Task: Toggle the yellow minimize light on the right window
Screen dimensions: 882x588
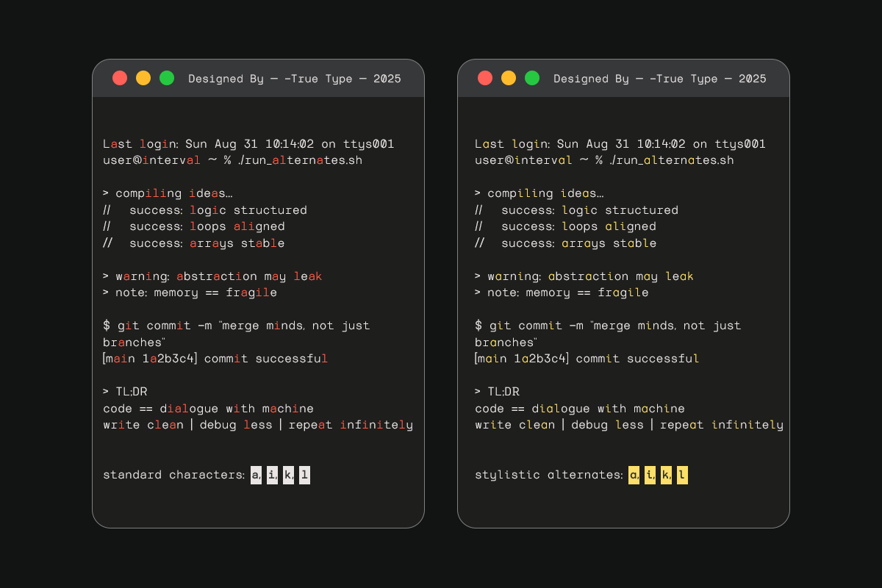Action: 509,77
